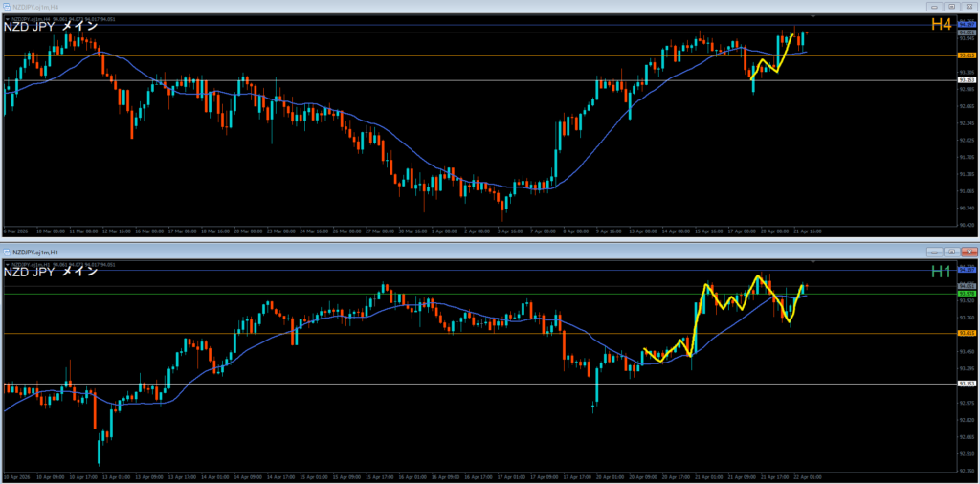Select the orange 93.615 price label in H1 chart

pos(966,333)
